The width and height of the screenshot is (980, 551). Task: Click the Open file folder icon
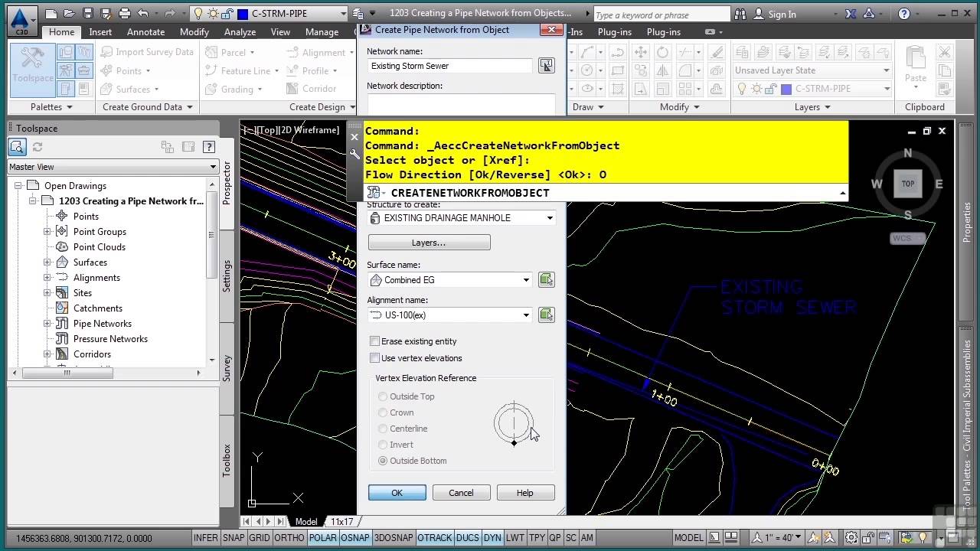pos(70,14)
